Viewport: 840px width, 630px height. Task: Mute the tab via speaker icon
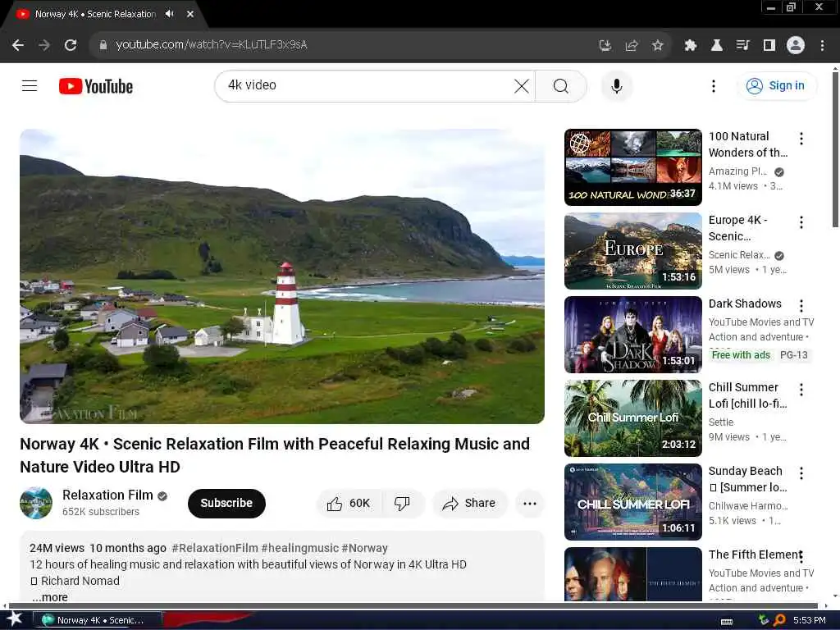[170, 14]
